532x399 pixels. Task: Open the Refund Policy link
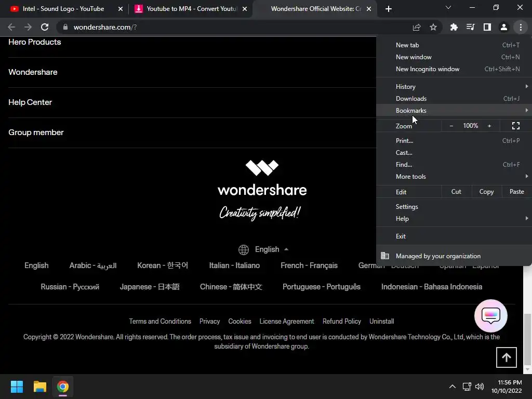(342, 321)
